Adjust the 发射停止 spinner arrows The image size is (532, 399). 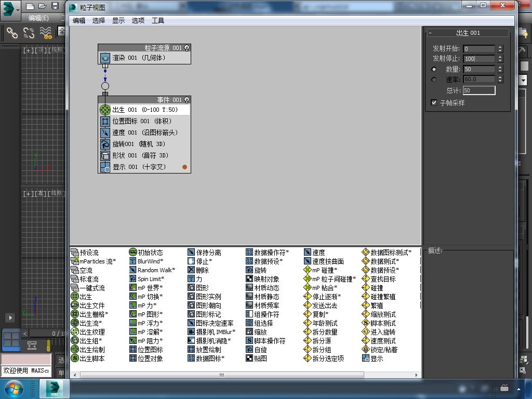tap(500, 59)
